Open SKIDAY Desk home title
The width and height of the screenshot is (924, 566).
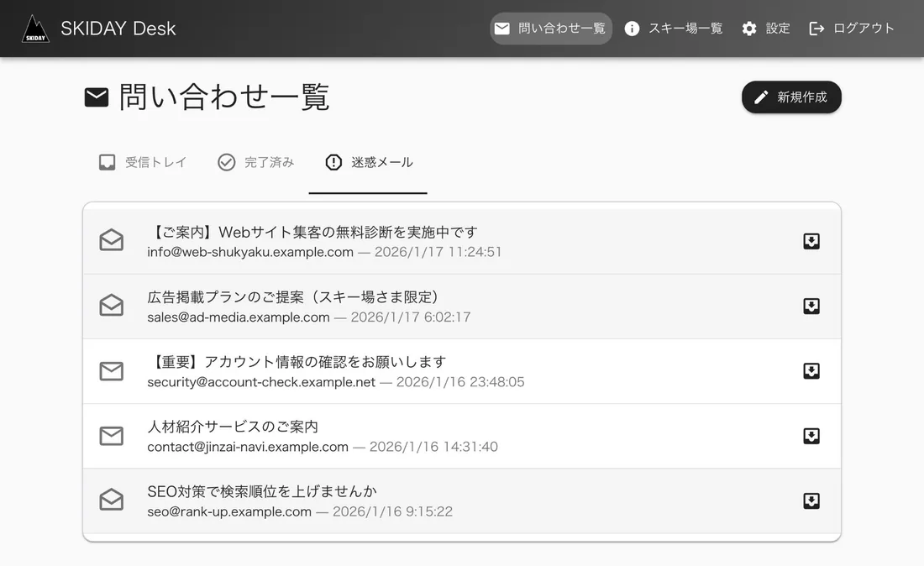(118, 29)
